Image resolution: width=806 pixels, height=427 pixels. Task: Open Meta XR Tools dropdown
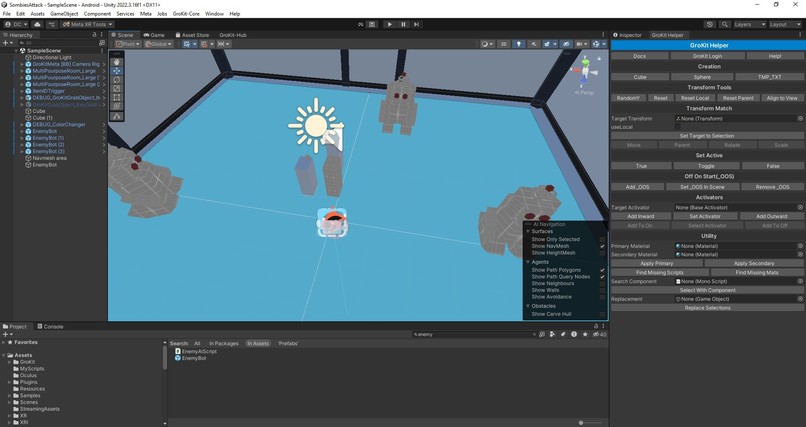(x=88, y=24)
